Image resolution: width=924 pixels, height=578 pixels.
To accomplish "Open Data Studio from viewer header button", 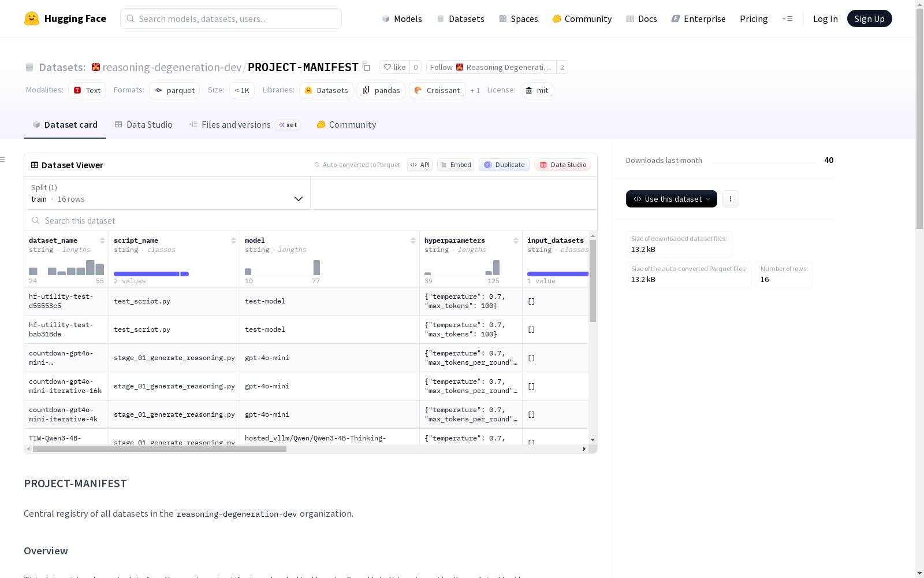I will 562,165.
